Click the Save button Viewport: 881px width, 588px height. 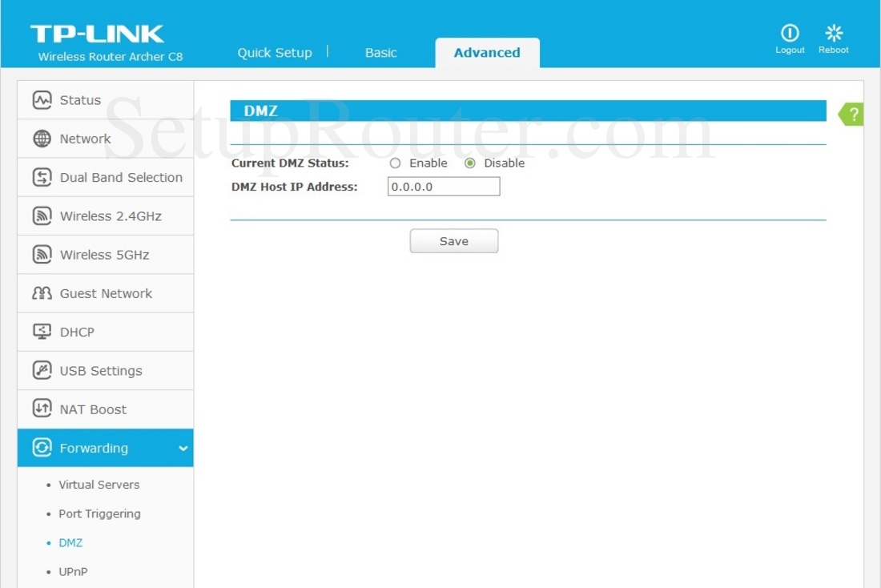[453, 240]
